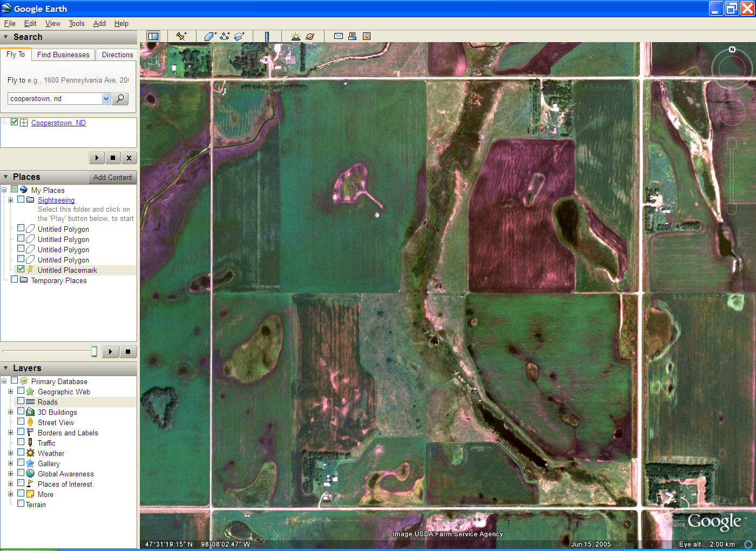
Task: Switch to Sky view planet icon
Action: tap(310, 36)
